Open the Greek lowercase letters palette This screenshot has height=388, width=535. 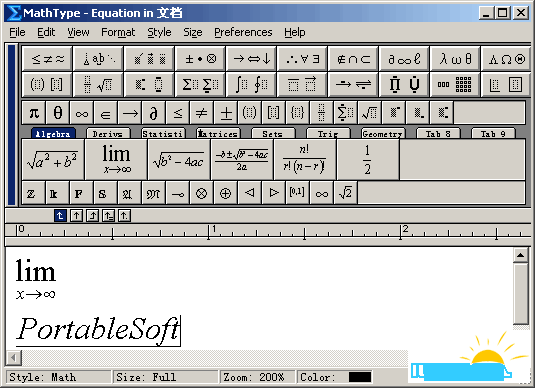[x=455, y=59]
